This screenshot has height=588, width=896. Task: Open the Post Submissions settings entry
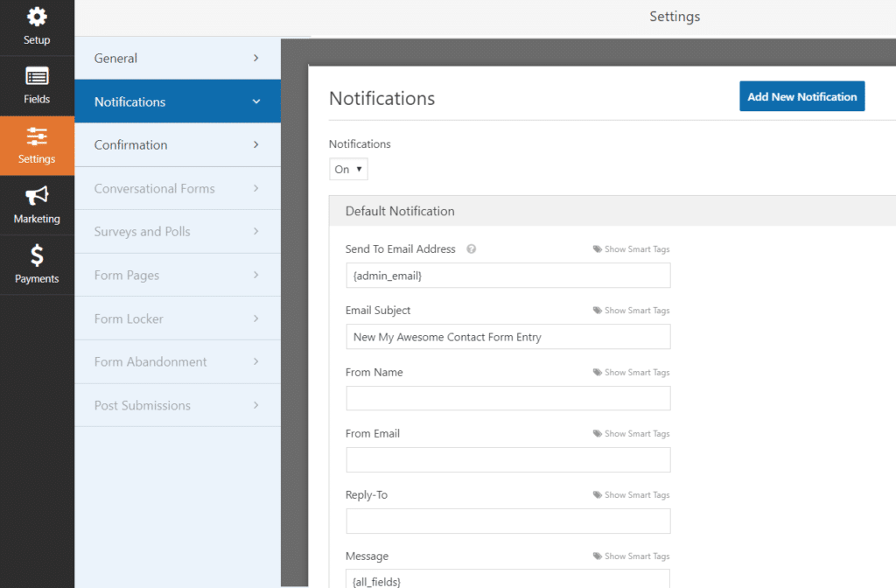coord(177,404)
